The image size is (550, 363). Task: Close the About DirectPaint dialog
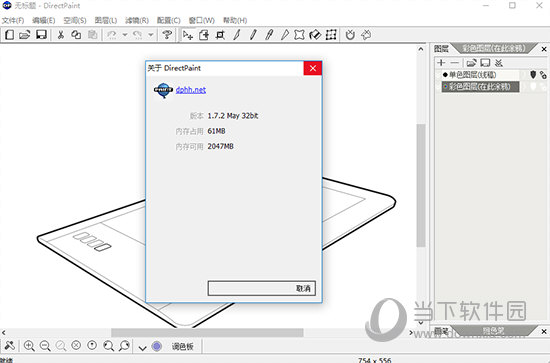click(313, 68)
